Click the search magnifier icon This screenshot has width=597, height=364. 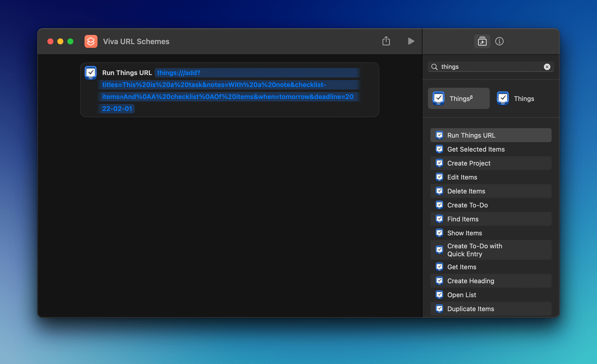click(434, 67)
